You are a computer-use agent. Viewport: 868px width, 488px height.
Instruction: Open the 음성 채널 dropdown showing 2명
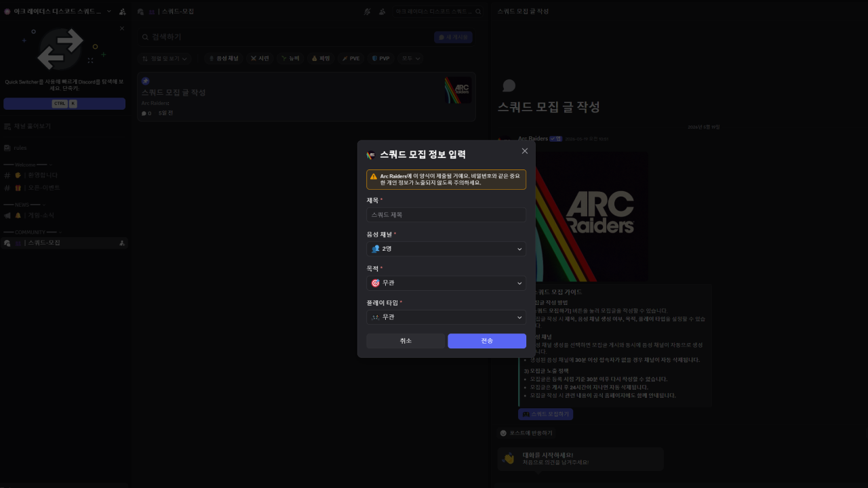[x=446, y=249]
